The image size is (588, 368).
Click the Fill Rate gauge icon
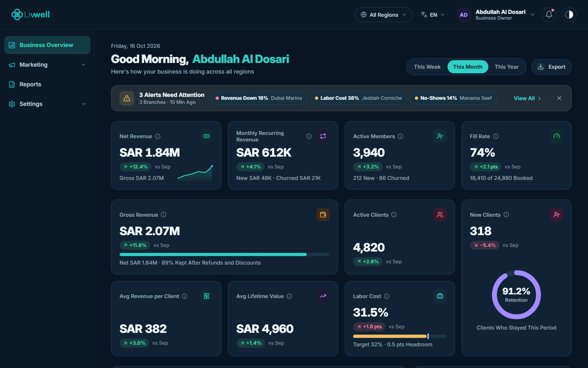click(557, 136)
